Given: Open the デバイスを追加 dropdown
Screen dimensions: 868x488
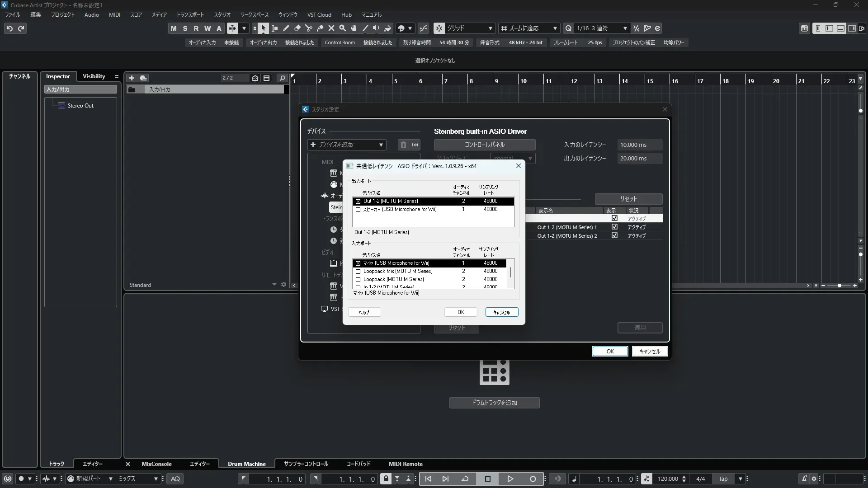Looking at the screenshot, I should [347, 145].
